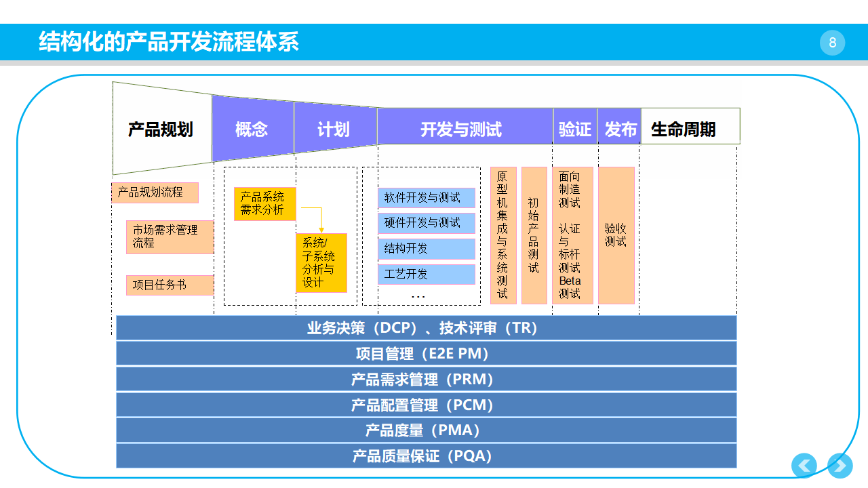Click the slide number 8 badge
Screen dimensions: 868x488
(x=832, y=43)
